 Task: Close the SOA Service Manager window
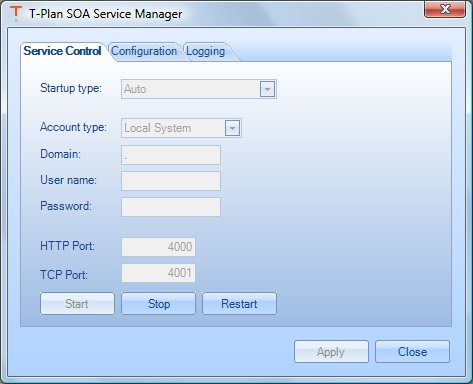(x=445, y=9)
